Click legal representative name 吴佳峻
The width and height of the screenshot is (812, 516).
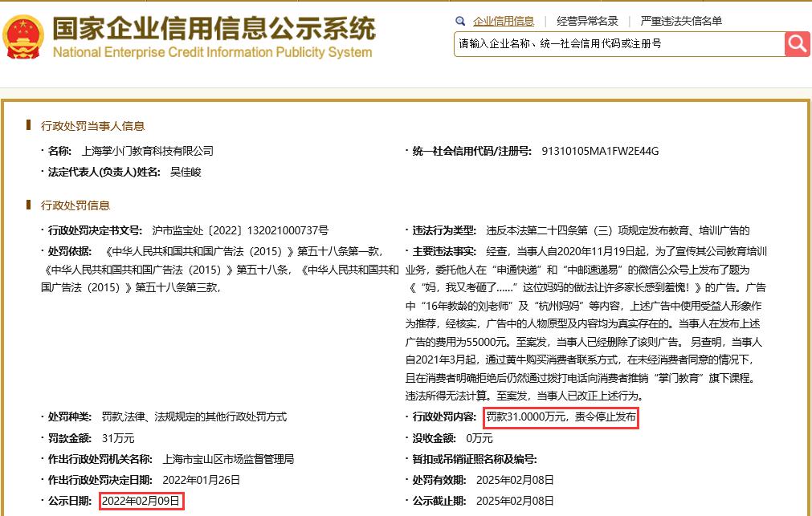186,172
